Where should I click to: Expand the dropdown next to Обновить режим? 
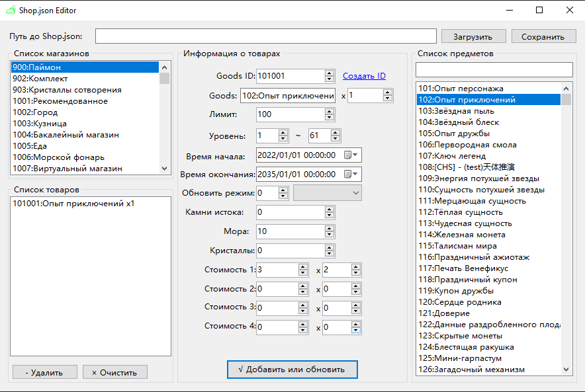coord(356,193)
